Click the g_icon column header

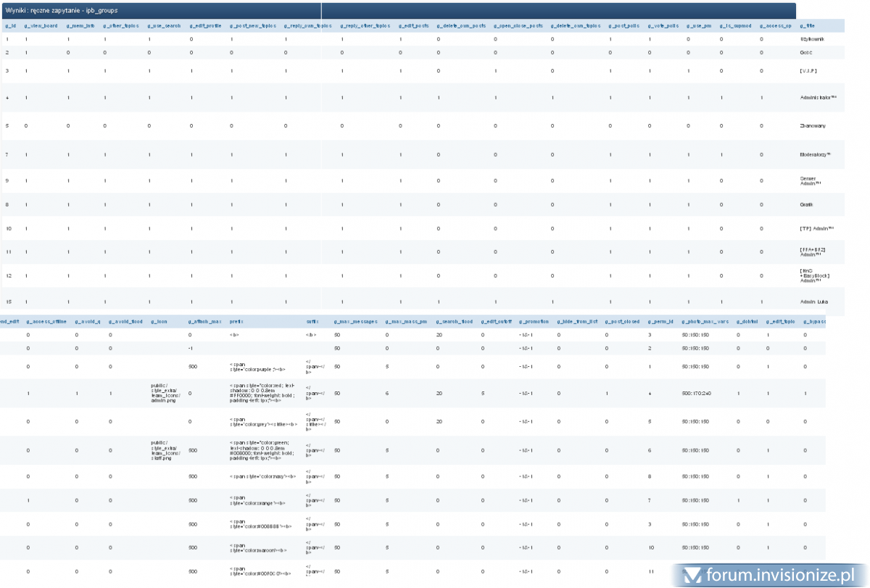(x=159, y=320)
